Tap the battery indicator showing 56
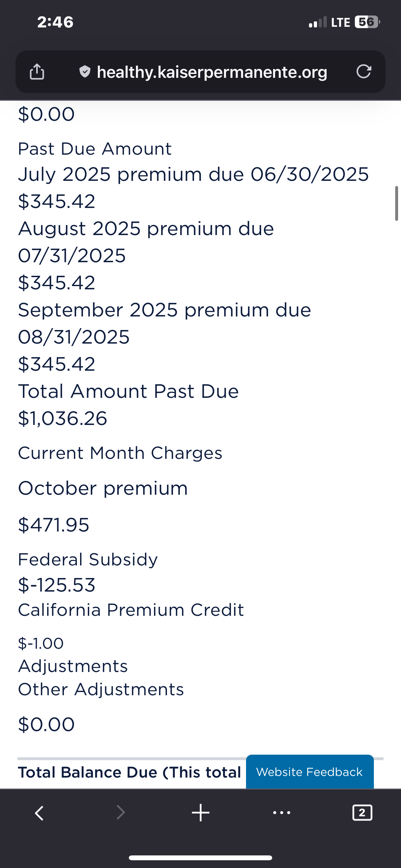 click(367, 22)
